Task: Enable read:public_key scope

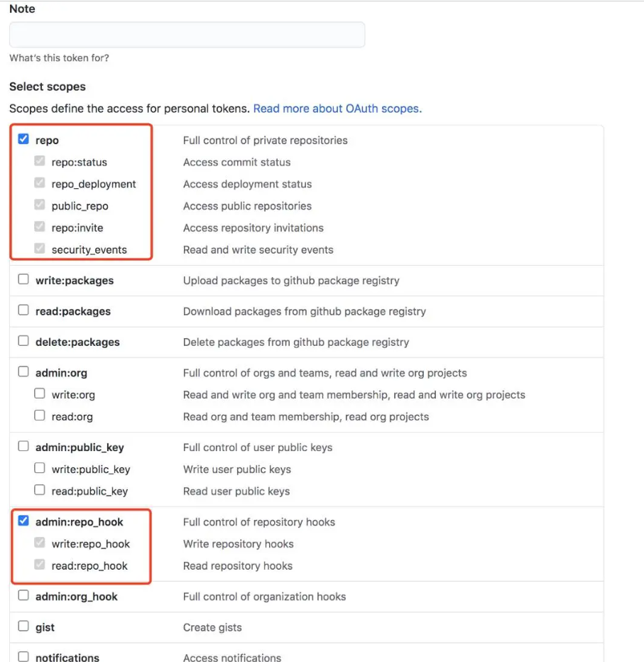Action: (40, 491)
